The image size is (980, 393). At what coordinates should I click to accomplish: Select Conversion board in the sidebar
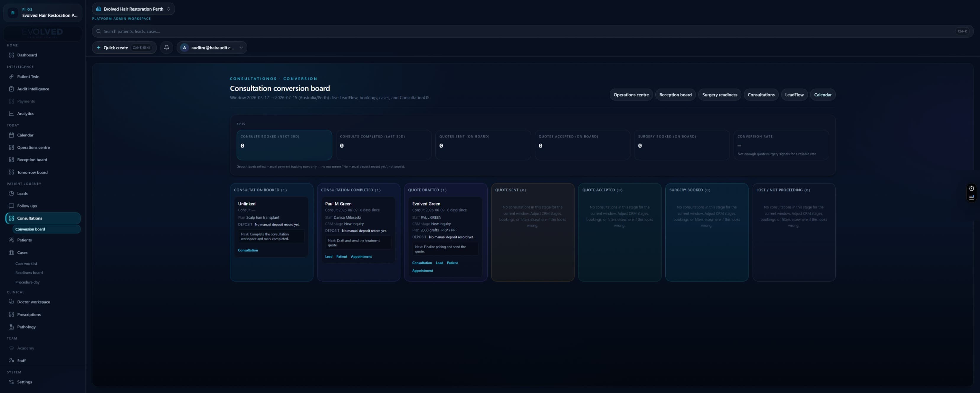(x=46, y=229)
